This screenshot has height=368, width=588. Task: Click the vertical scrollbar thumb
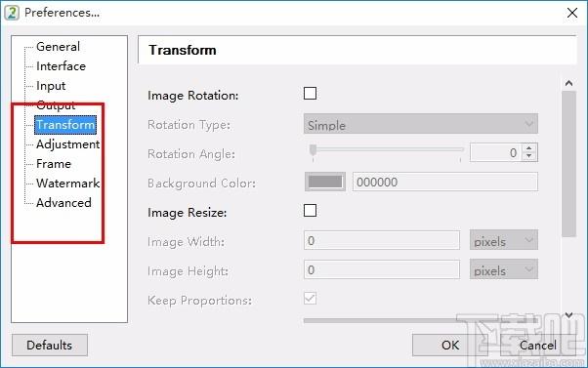click(x=568, y=164)
